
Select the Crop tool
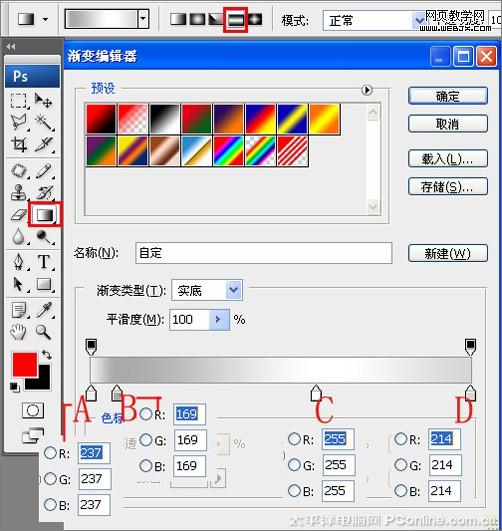19,145
